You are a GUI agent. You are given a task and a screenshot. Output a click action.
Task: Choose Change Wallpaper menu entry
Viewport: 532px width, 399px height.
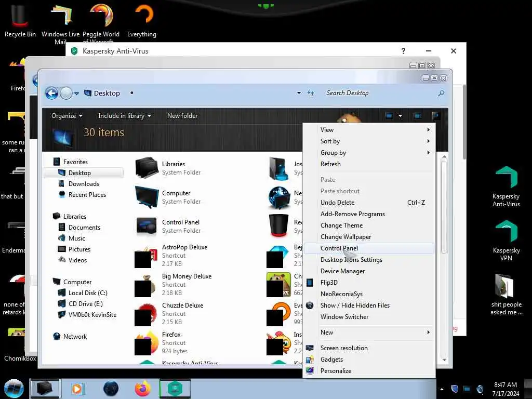tap(369, 237)
